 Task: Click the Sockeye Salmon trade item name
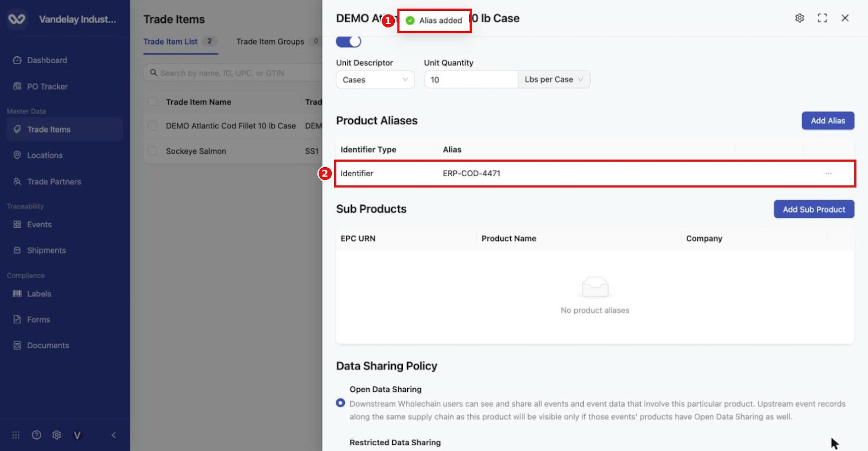(x=196, y=151)
